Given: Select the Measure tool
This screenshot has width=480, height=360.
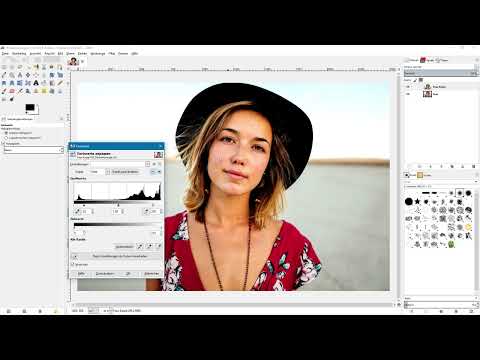Looking at the screenshot, I should pos(20,75).
